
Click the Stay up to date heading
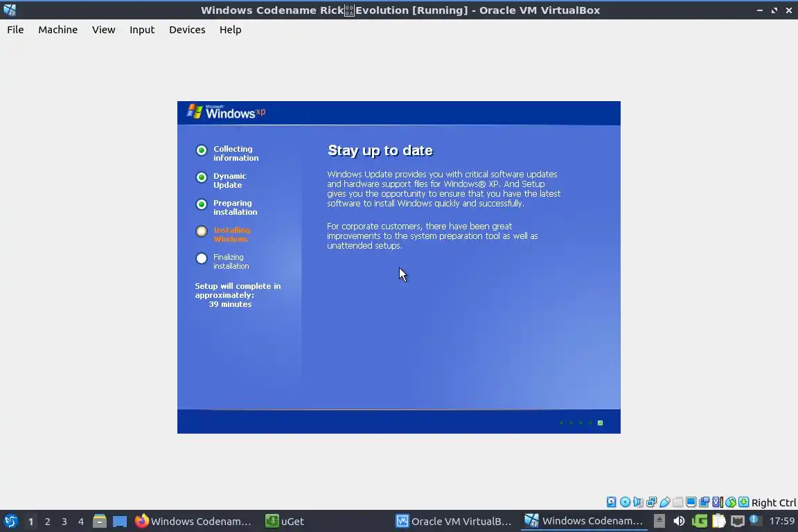pyautogui.click(x=380, y=150)
